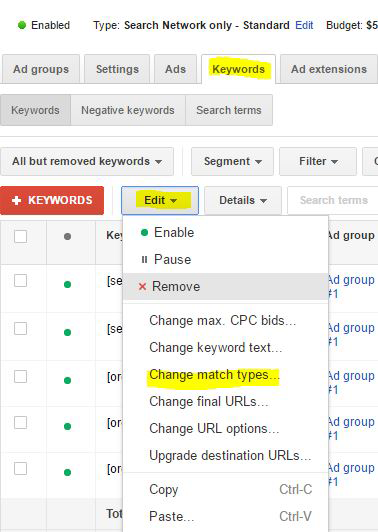The width and height of the screenshot is (378, 532).
Task: Open Ad group #1 link in third row
Action: (x=352, y=382)
